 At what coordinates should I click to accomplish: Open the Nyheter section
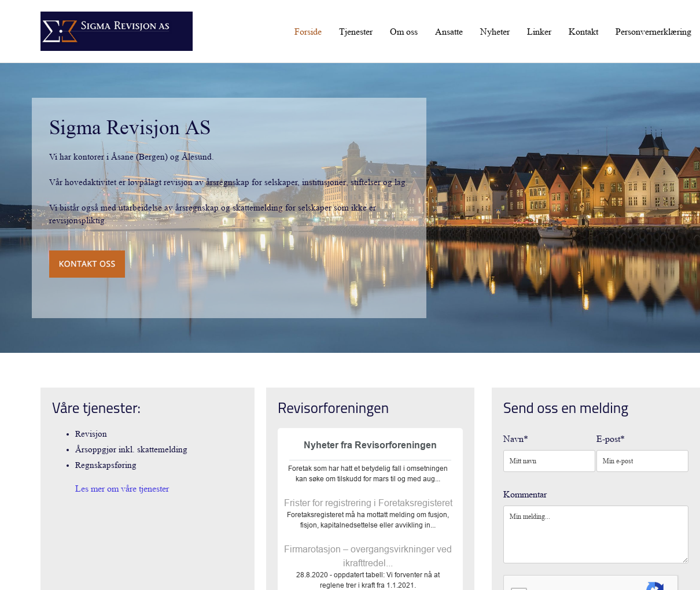494,32
